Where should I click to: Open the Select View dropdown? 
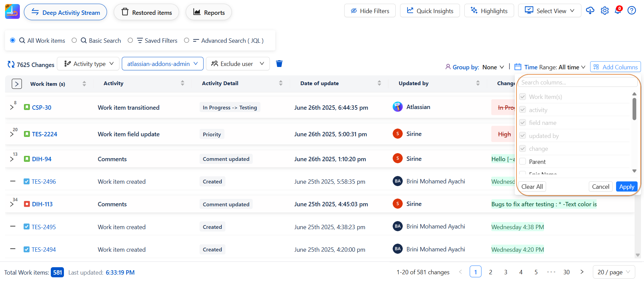[549, 11]
